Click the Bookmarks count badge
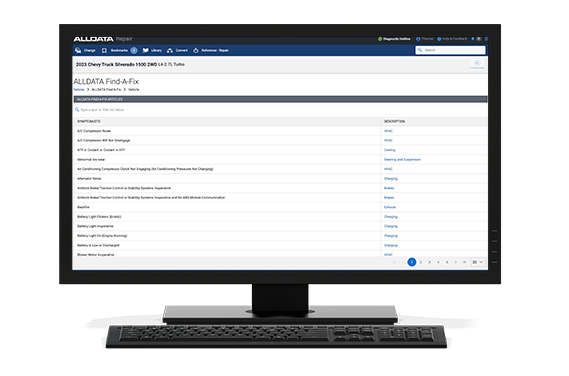The width and height of the screenshot is (569, 376). point(134,50)
